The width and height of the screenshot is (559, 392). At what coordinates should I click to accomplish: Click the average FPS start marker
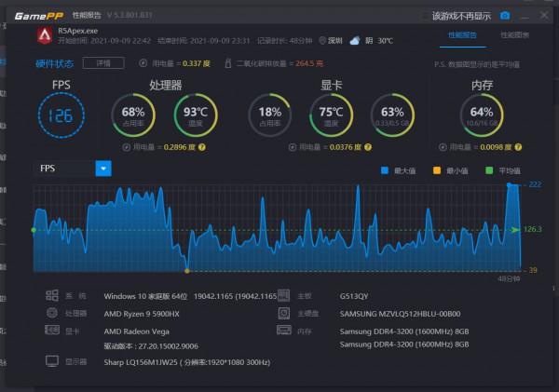(x=34, y=230)
